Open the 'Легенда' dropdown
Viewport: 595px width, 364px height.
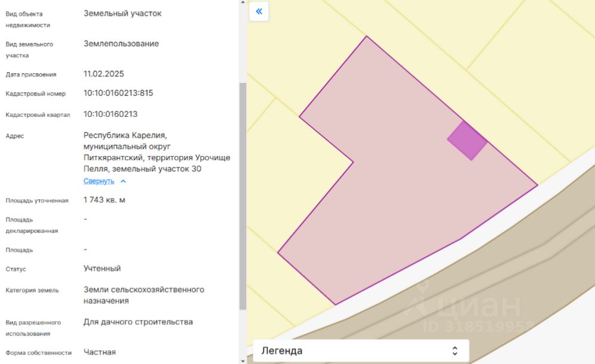(361, 351)
